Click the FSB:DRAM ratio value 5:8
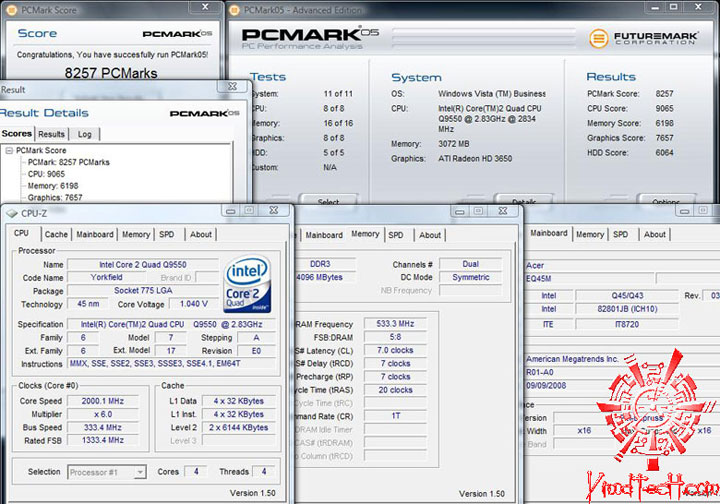Image resolution: width=720 pixels, height=504 pixels. [395, 337]
